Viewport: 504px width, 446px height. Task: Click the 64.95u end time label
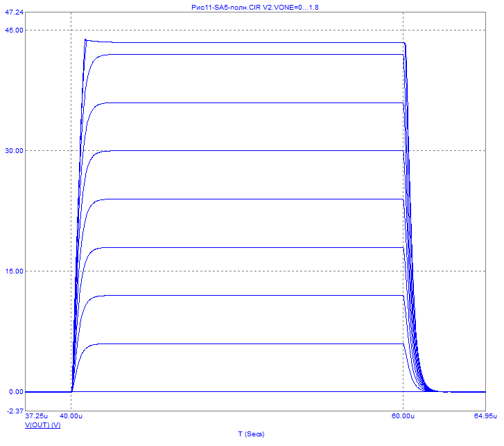(485, 416)
